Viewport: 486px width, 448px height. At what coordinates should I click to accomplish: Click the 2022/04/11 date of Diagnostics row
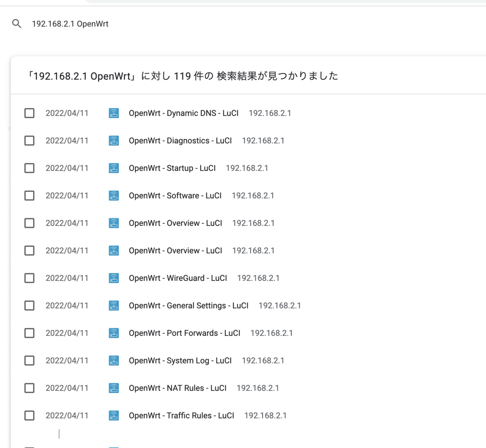click(67, 141)
